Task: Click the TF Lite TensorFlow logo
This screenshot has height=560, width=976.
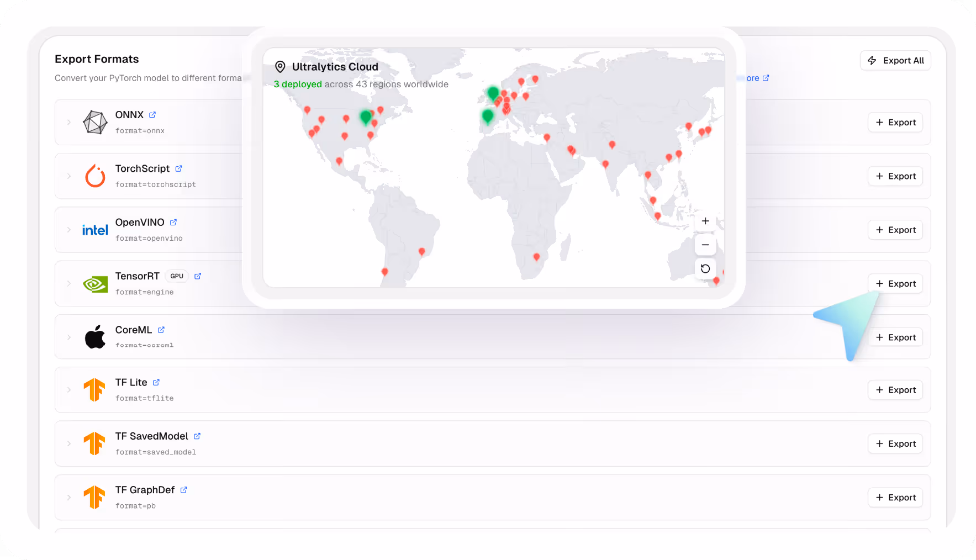Action: click(94, 389)
